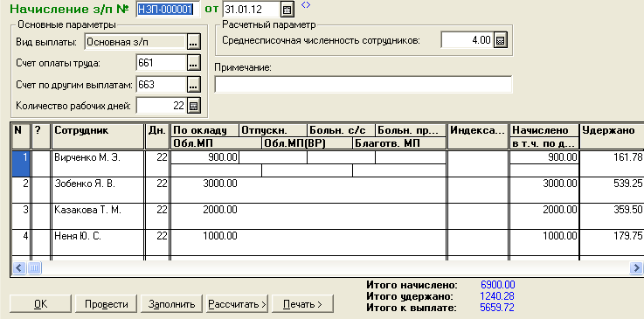Click the Сотрудник column header
The height and width of the screenshot is (319, 644).
(98, 135)
